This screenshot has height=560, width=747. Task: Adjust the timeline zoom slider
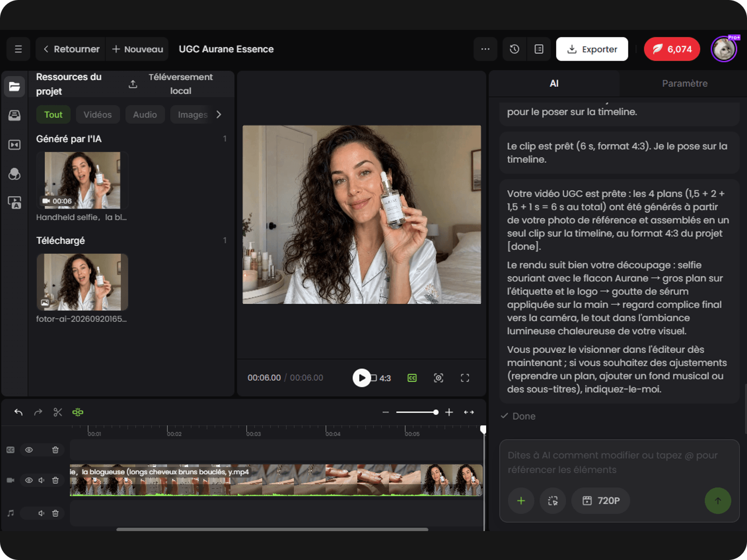417,412
